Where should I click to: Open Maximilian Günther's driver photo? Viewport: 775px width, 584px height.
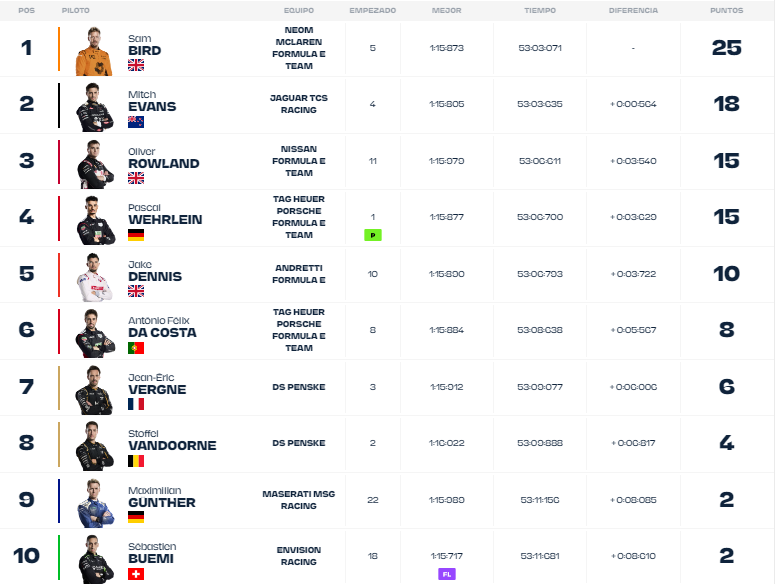point(95,503)
